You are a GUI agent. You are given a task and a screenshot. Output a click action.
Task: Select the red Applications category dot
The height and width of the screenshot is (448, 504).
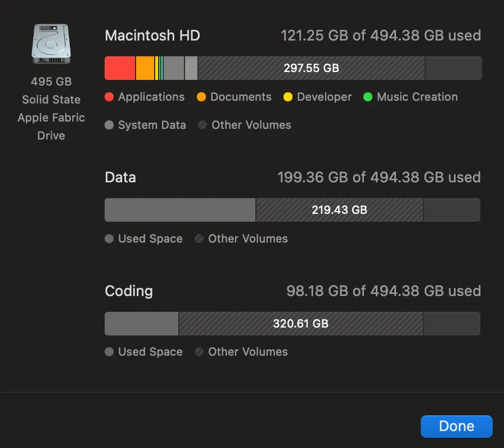click(109, 97)
